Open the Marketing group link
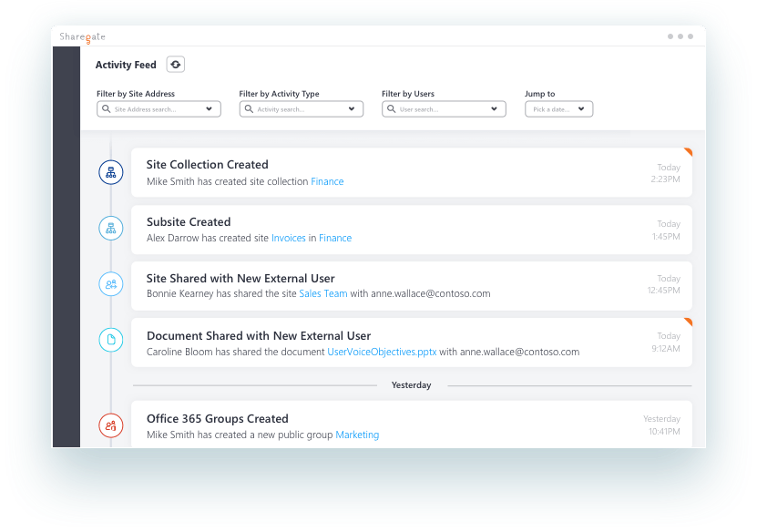The height and width of the screenshot is (532, 757). [x=357, y=435]
